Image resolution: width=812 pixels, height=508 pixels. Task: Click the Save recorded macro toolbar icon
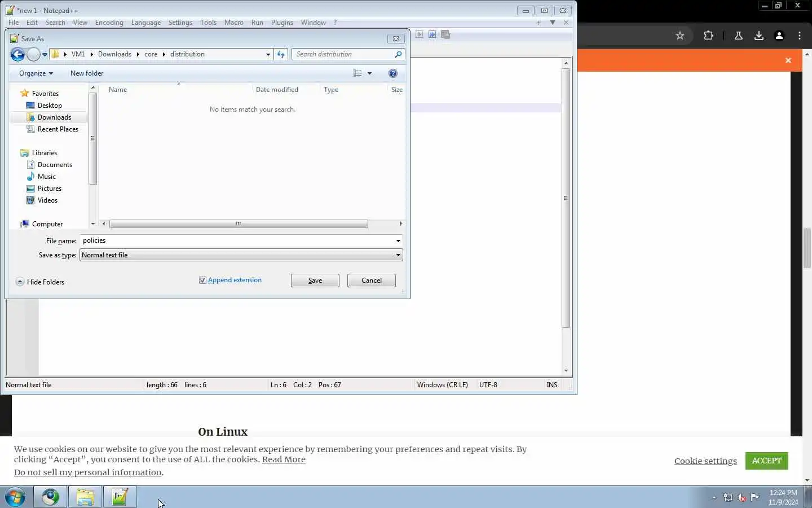click(445, 34)
